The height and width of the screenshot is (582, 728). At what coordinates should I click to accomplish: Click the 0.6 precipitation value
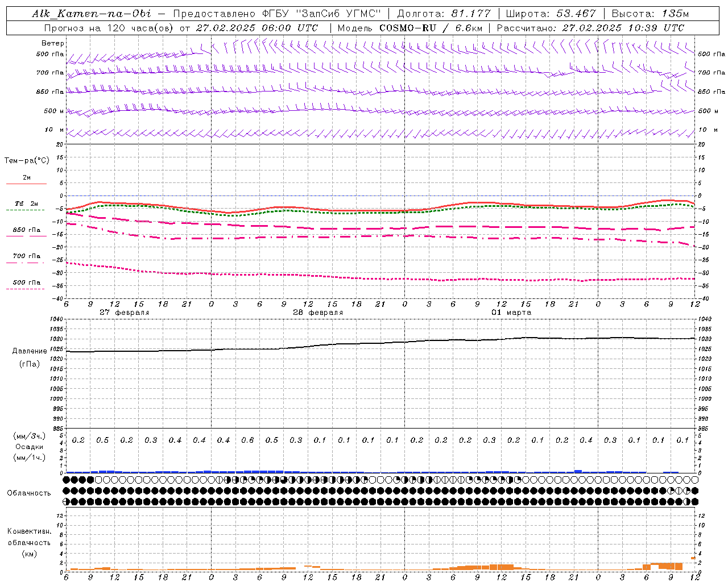tap(247, 440)
